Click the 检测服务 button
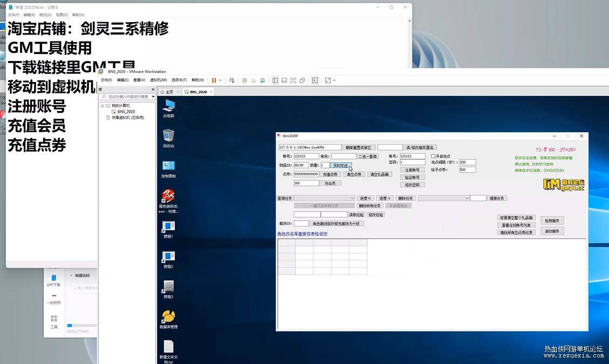Screen dimensions: 609x364 (x=552, y=221)
